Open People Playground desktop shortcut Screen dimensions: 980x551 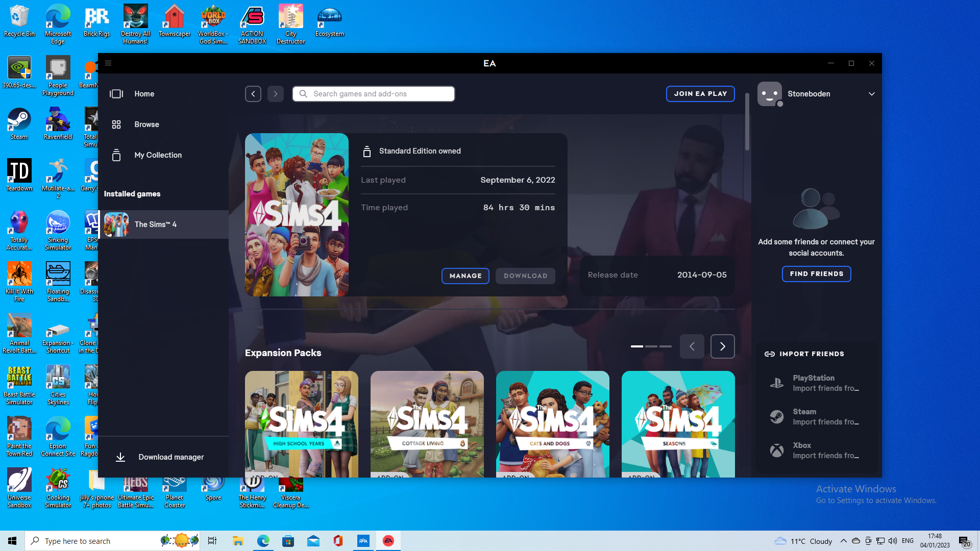pos(58,76)
